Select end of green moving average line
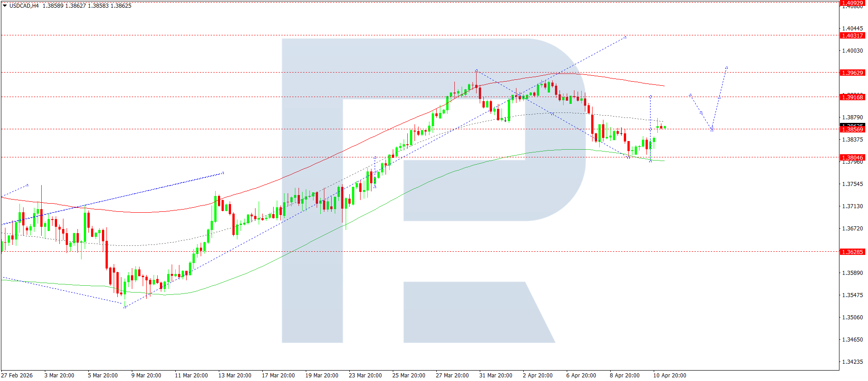 tap(664, 161)
